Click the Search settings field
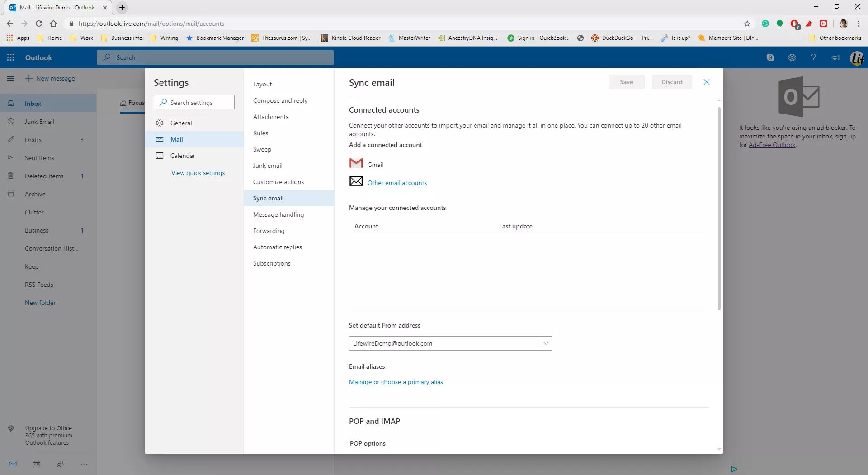This screenshot has height=475, width=868. pos(194,102)
